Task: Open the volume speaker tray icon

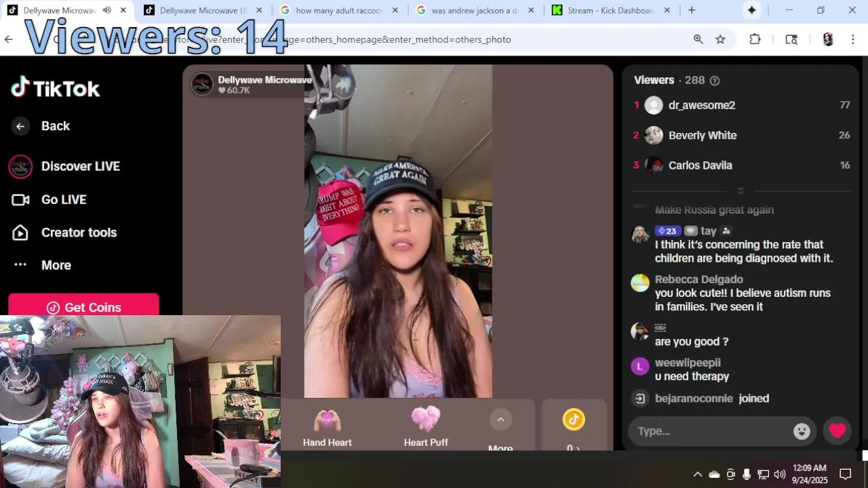Action: (x=779, y=474)
